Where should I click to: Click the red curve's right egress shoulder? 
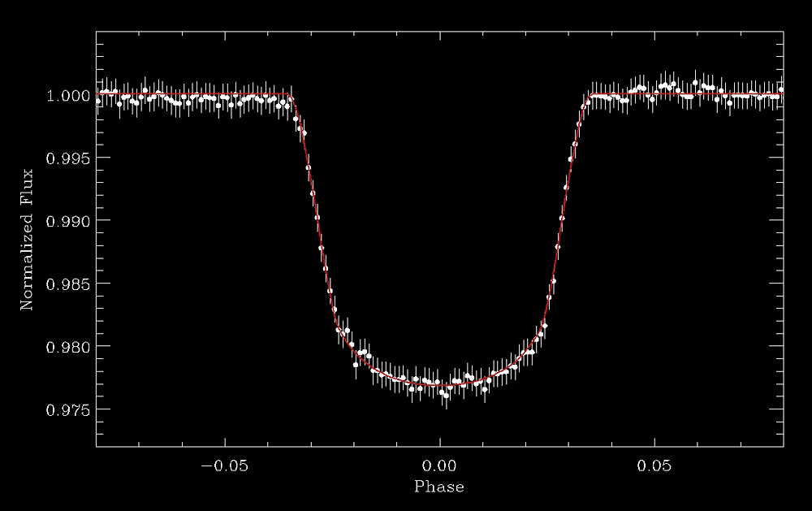(586, 97)
